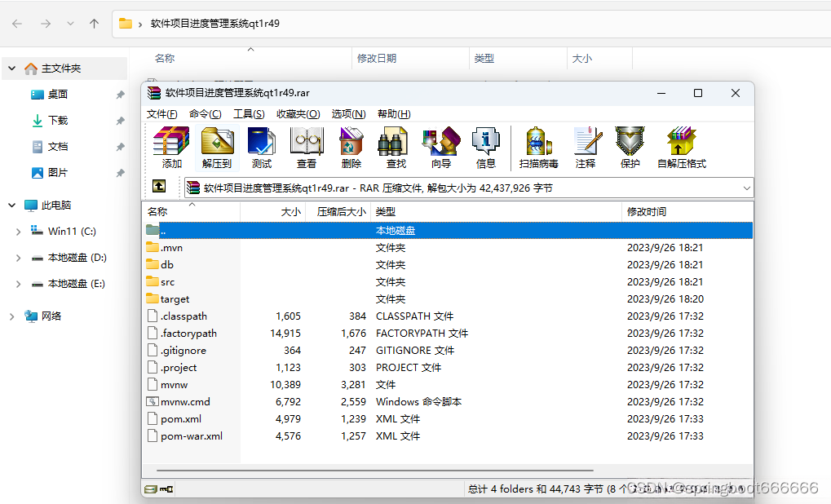Open Explorer's recent locations chevron

70,24
